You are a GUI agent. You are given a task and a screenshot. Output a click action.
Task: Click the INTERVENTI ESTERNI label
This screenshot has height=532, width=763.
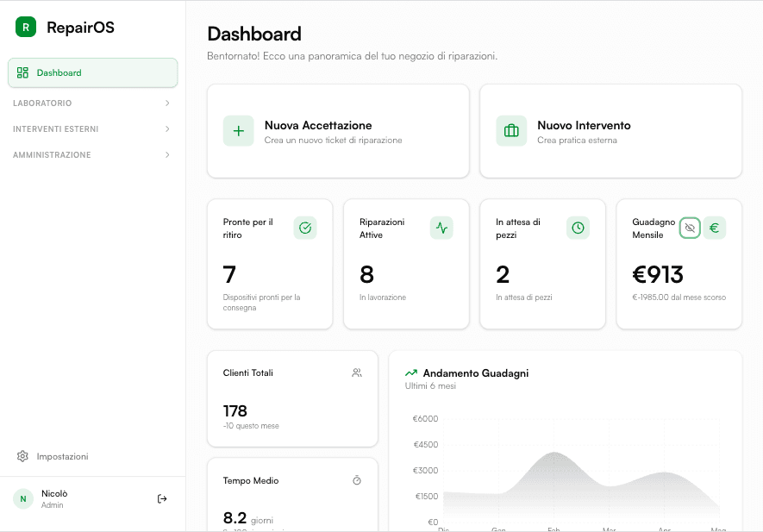tap(55, 129)
